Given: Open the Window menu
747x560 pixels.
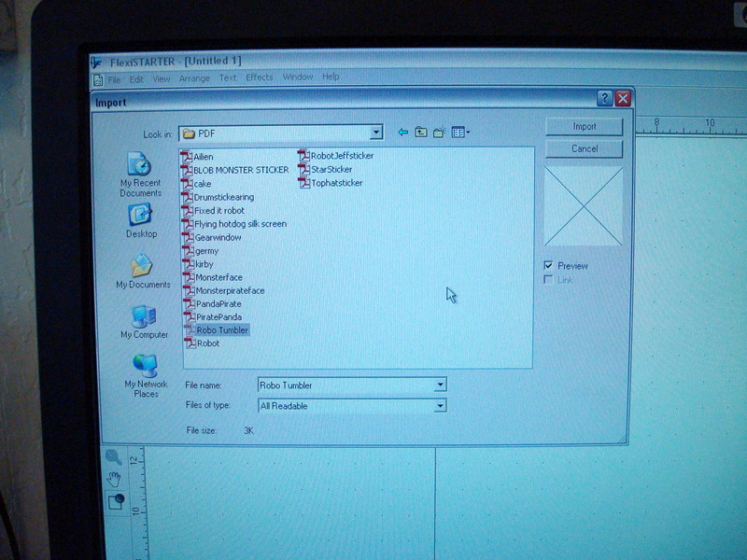Looking at the screenshot, I should pos(298,77).
